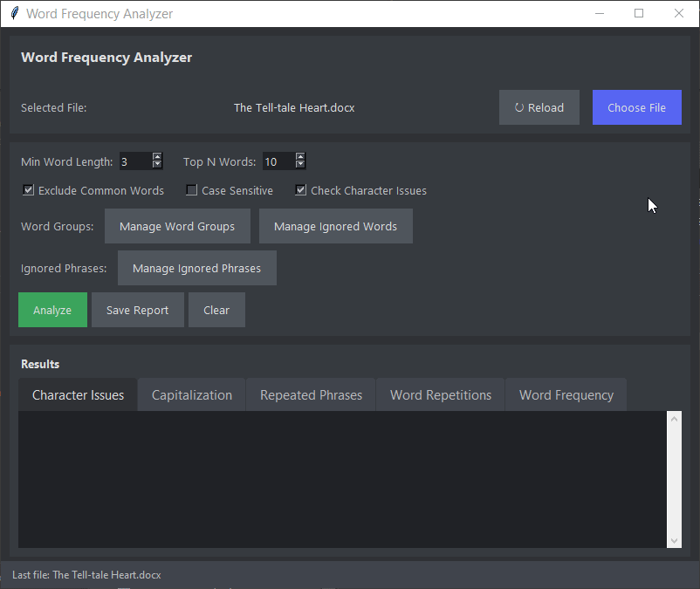Viewport: 700px width, 589px height.
Task: Decrement the Top N Words spinner
Action: [x=300, y=165]
